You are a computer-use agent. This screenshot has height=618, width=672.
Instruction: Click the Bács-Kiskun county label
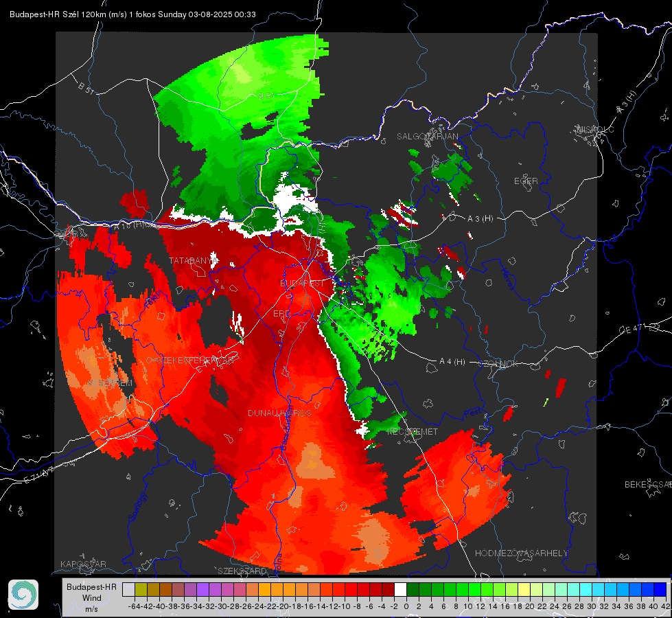coord(286,427)
